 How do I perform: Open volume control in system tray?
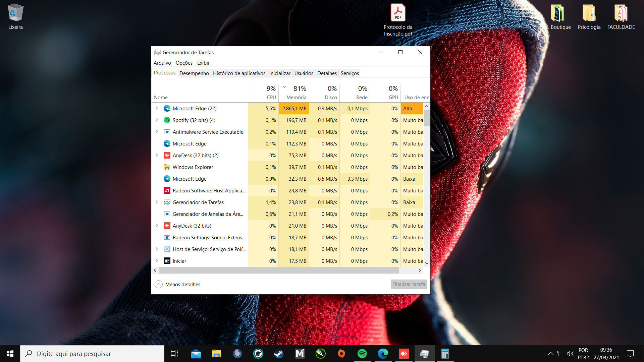click(571, 354)
